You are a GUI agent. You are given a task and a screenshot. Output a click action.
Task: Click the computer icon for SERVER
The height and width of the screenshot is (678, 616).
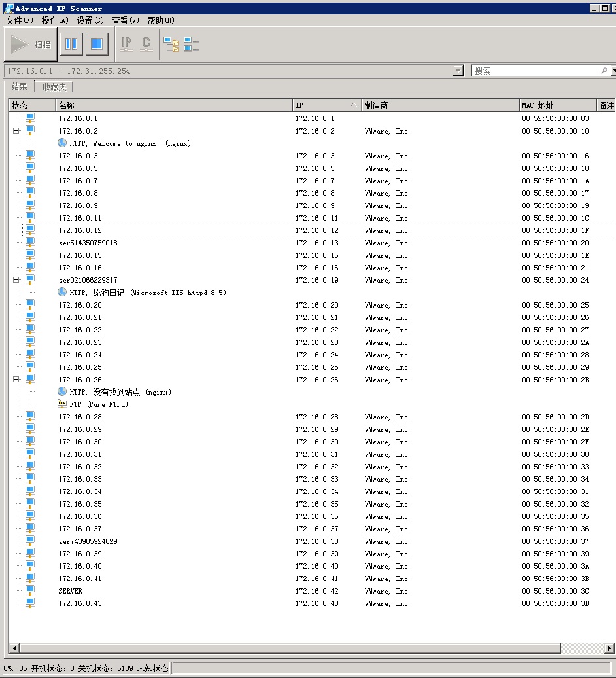pos(30,591)
